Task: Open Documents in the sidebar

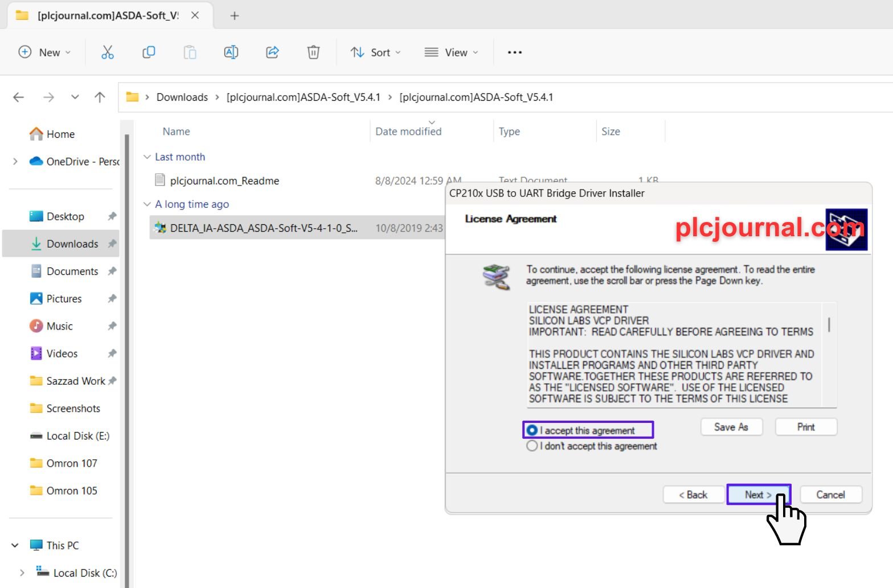Action: 64,272
